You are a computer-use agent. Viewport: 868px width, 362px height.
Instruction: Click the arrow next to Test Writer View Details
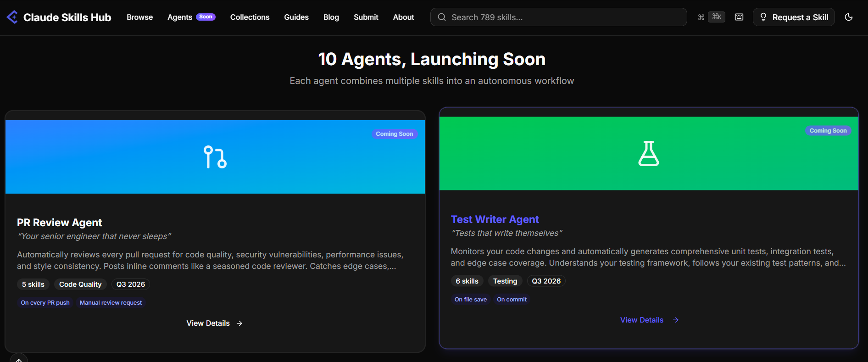[676, 320]
